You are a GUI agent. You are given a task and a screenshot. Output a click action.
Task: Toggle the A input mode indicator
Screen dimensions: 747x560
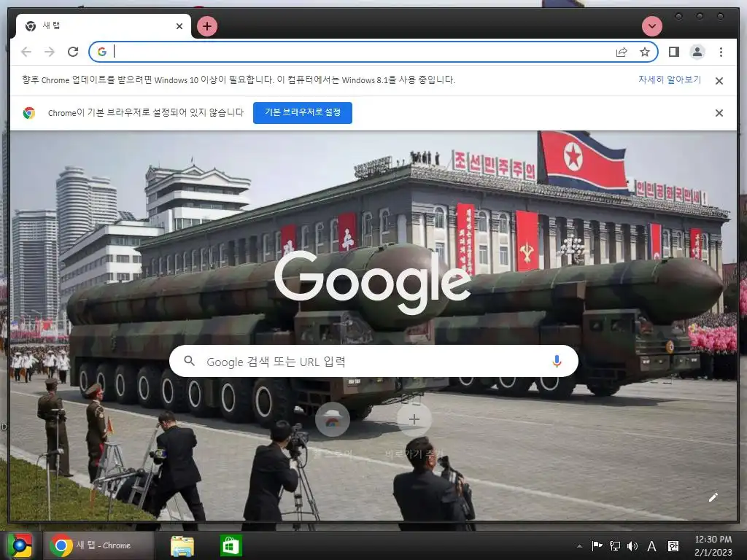651,546
